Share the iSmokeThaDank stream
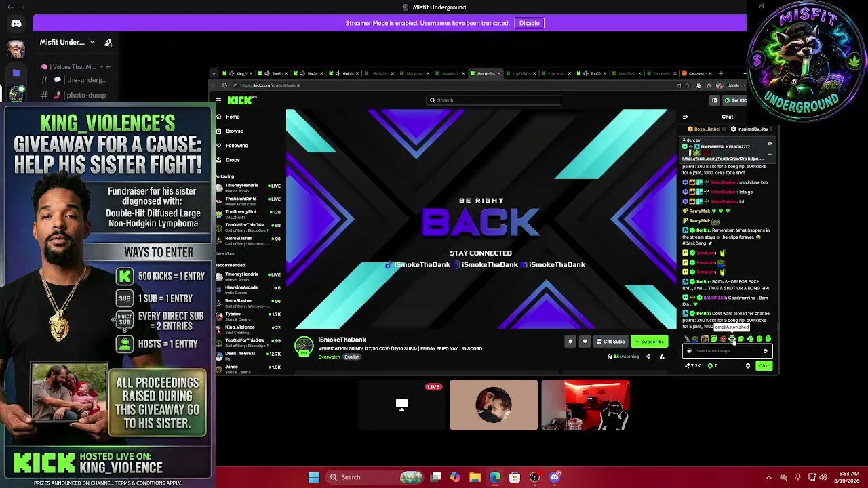 tap(648, 357)
